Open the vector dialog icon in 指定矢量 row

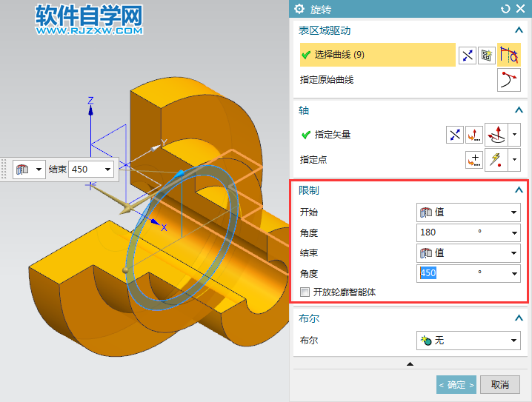[x=474, y=135]
